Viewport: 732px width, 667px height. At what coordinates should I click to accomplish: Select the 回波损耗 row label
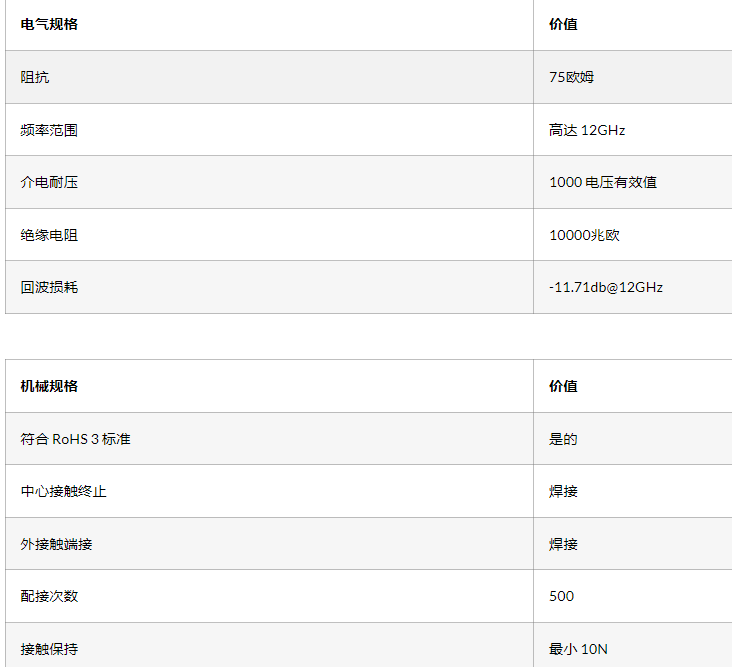click(x=49, y=287)
